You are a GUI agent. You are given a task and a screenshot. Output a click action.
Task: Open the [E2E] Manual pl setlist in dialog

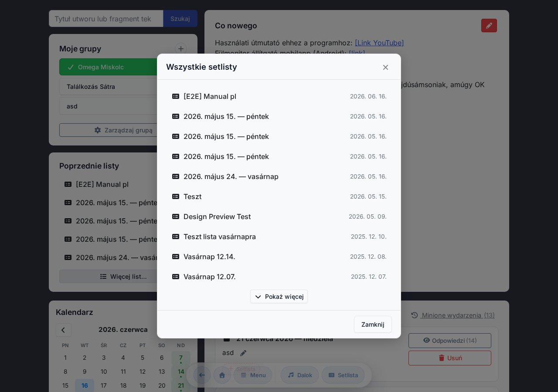click(279, 96)
